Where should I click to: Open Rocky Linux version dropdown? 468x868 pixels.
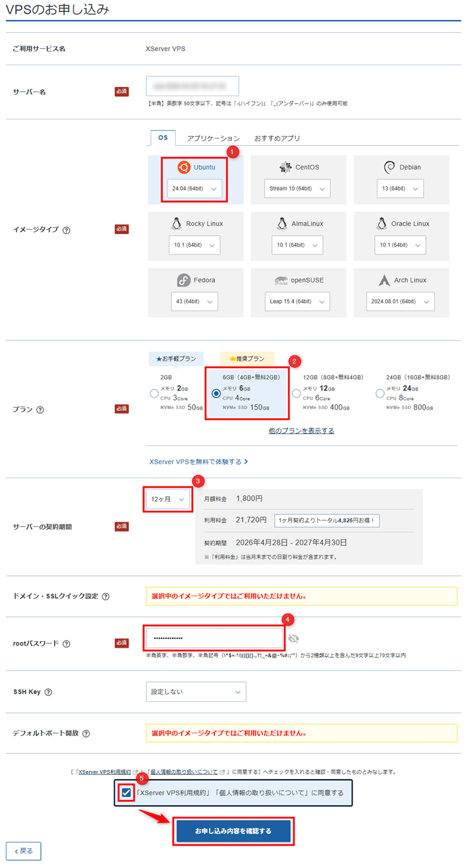[194, 245]
